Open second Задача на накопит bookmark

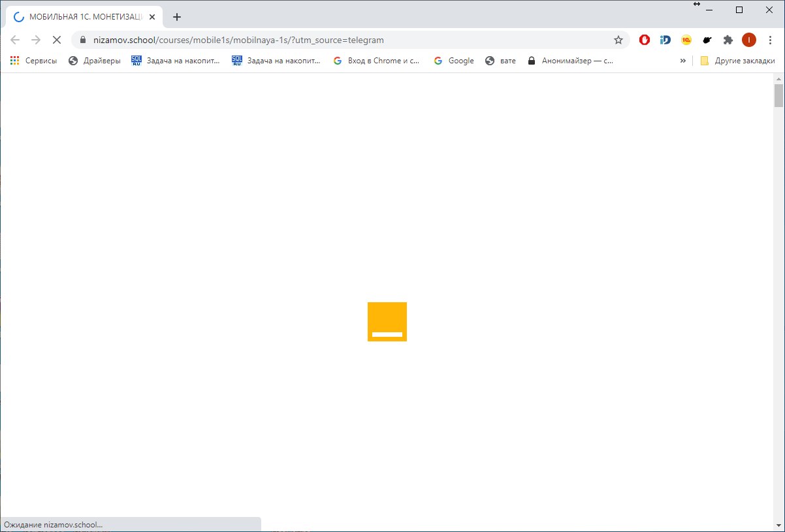pos(276,61)
